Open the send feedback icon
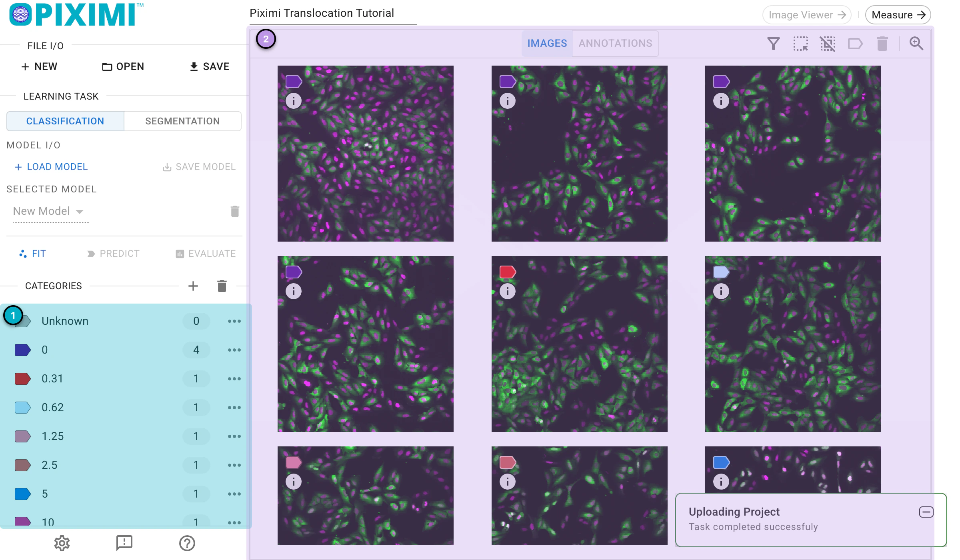The image size is (960, 560). coord(124,543)
